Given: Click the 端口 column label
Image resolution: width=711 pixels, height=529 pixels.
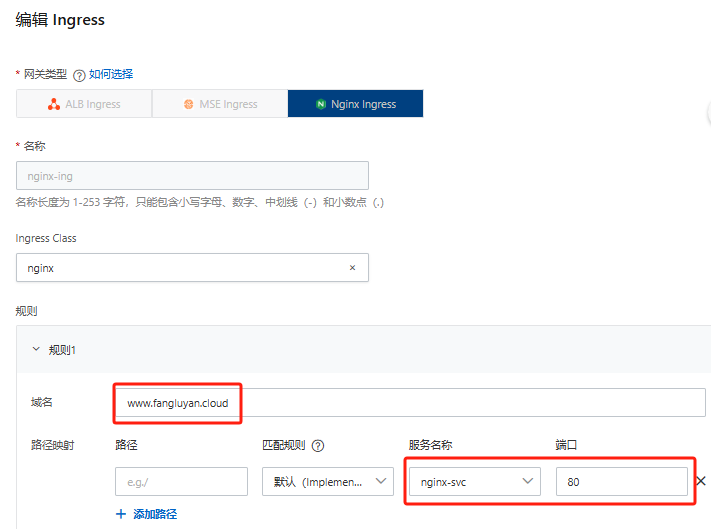Looking at the screenshot, I should click(566, 445).
